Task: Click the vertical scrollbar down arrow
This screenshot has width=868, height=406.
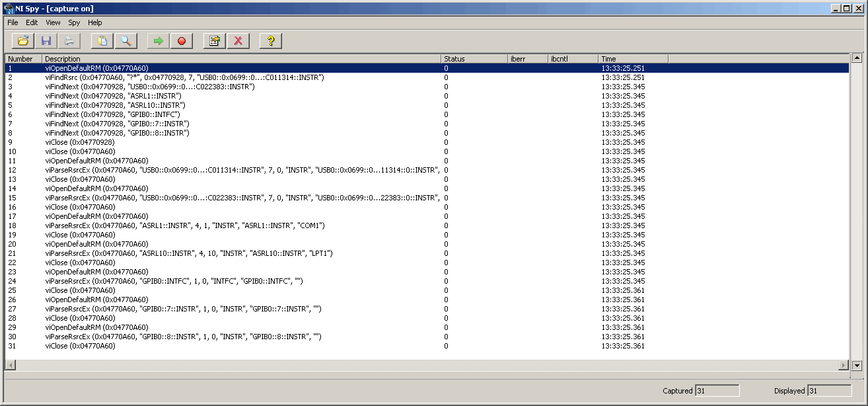Action: [857, 365]
